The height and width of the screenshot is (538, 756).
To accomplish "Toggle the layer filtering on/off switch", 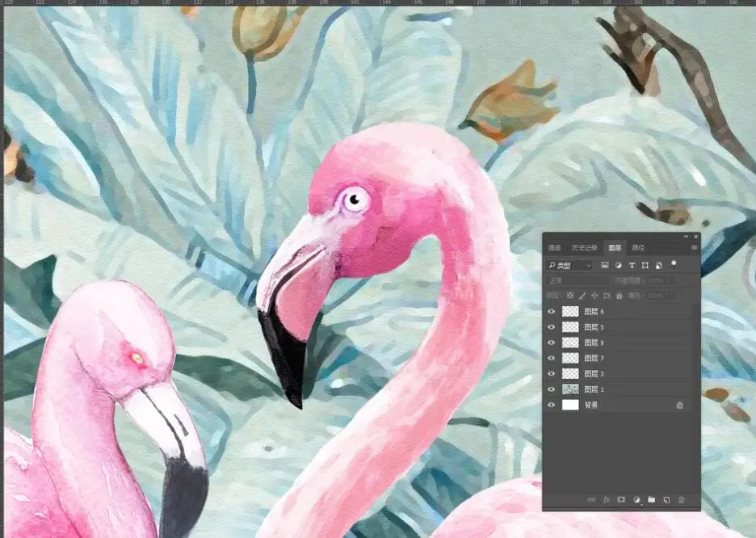I will pyautogui.click(x=674, y=263).
